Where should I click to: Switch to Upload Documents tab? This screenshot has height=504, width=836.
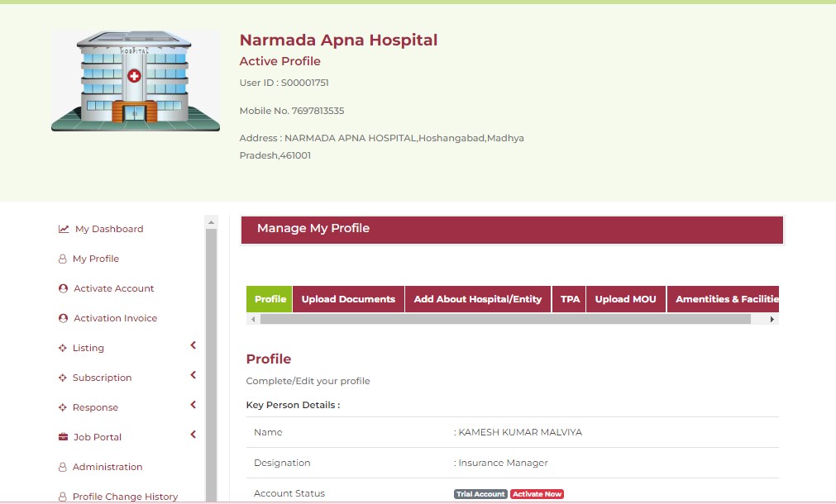pos(349,299)
